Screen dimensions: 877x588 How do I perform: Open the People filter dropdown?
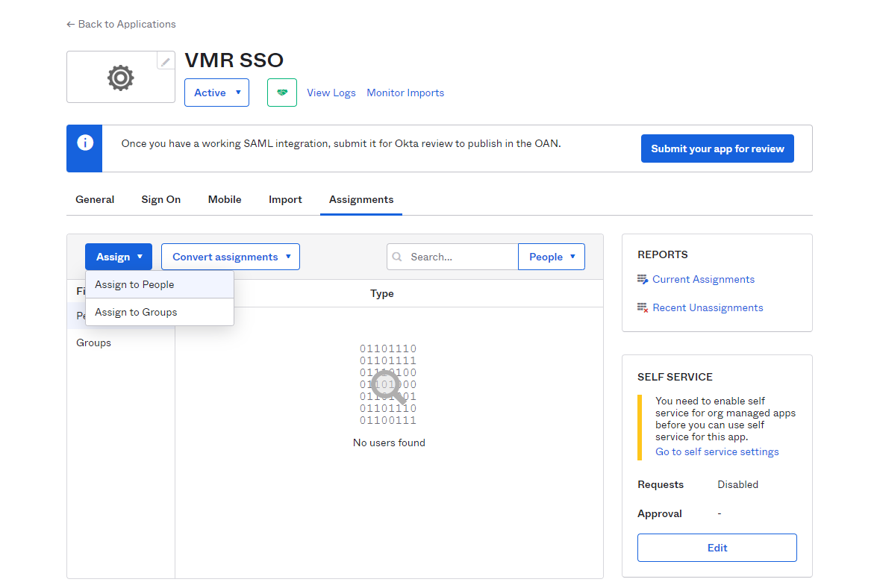pyautogui.click(x=552, y=257)
